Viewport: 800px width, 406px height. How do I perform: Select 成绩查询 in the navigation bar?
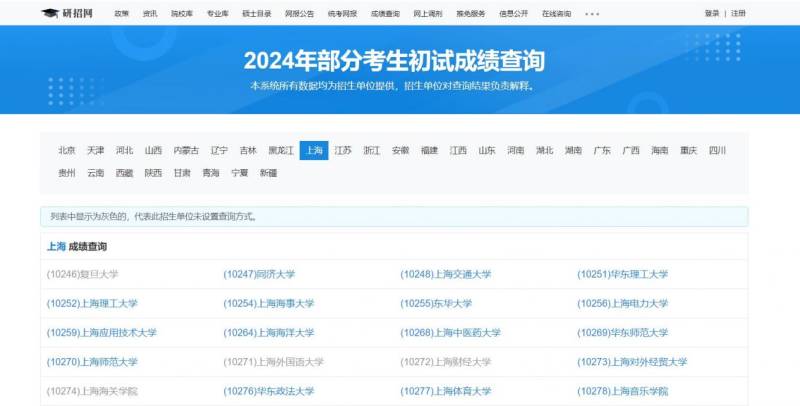point(385,14)
